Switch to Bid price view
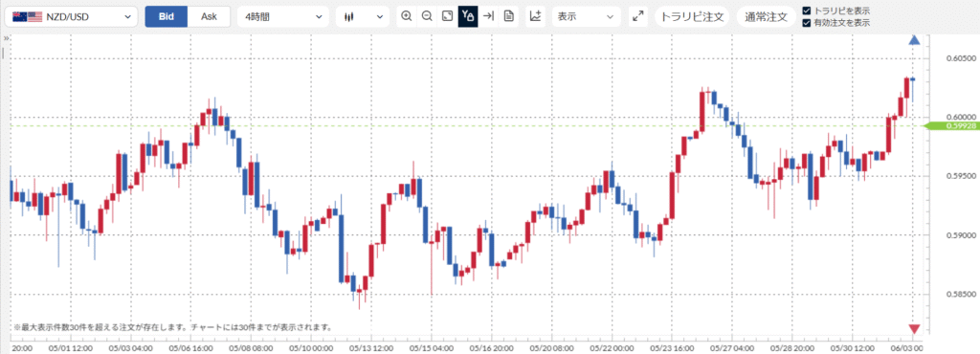This screenshot has width=980, height=354. [x=167, y=17]
